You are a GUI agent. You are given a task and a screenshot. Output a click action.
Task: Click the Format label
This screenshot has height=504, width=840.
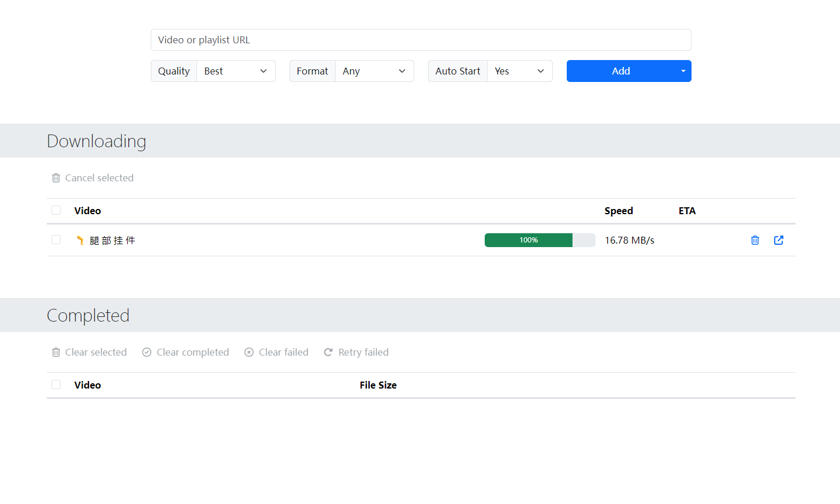(313, 71)
